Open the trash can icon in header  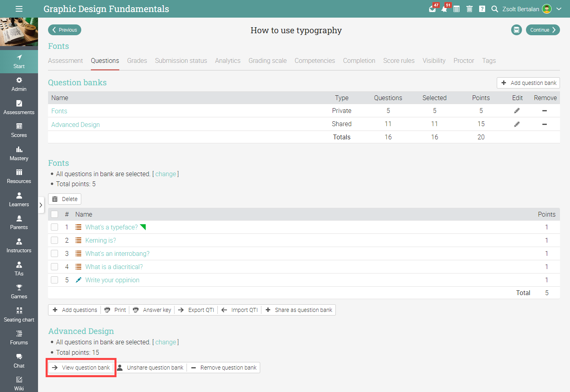[x=470, y=9]
